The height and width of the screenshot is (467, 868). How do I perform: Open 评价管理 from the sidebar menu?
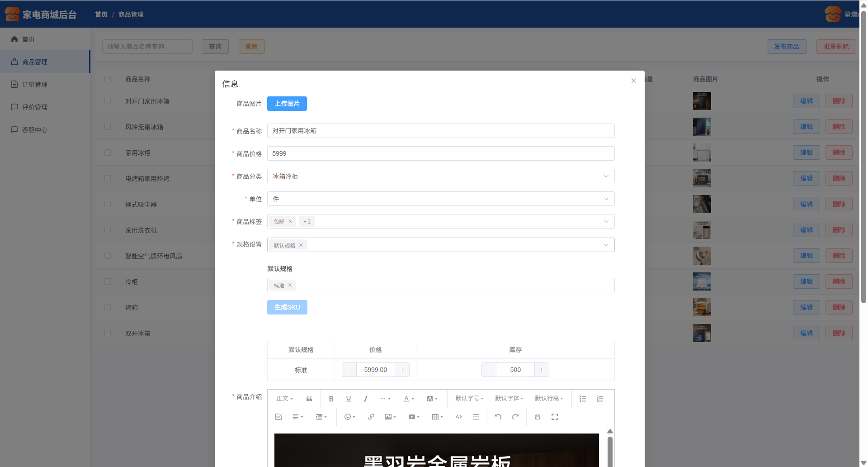point(35,107)
